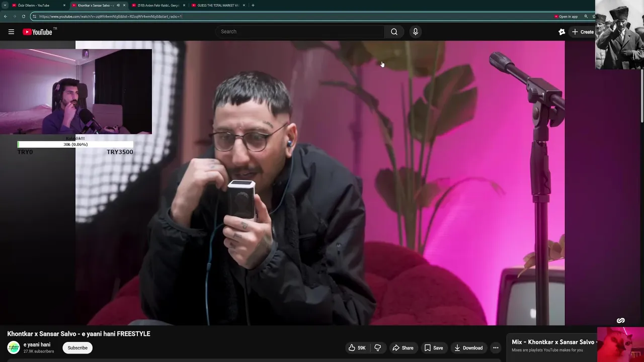Screen dimensions: 644x362
Task: Download the video
Action: coord(468,348)
